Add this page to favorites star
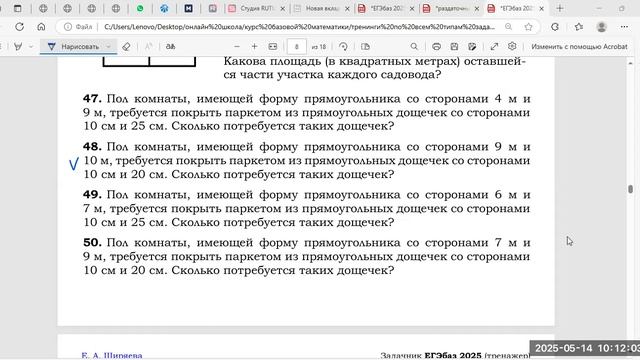This screenshot has height=360, width=640. click(x=529, y=27)
